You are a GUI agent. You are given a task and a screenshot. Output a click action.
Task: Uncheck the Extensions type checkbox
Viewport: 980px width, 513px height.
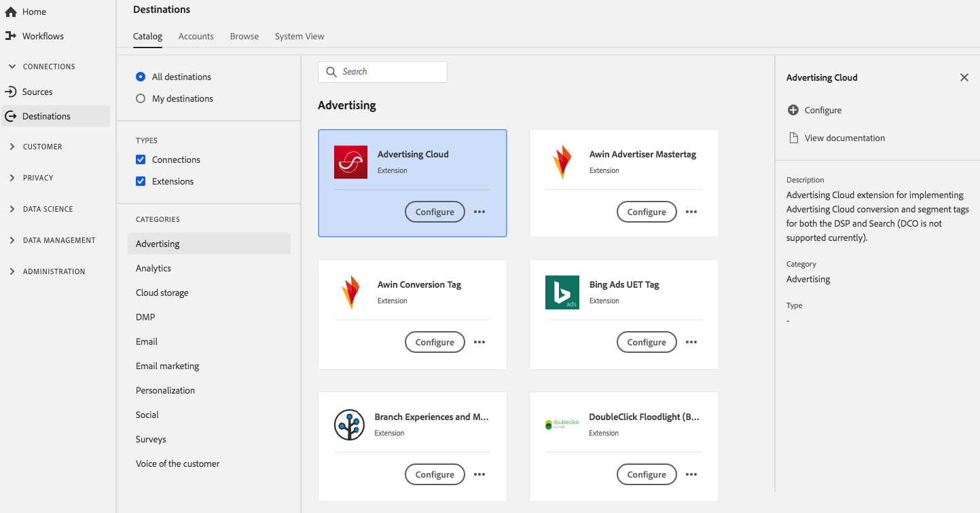coord(141,181)
